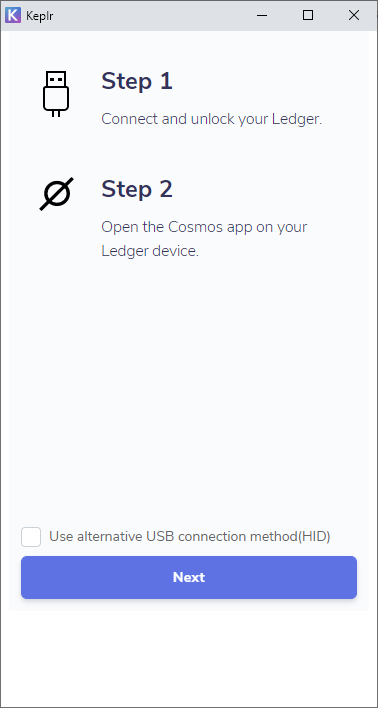Click the blank panel area above the checkbox
This screenshot has height=710, width=384.
189,389
